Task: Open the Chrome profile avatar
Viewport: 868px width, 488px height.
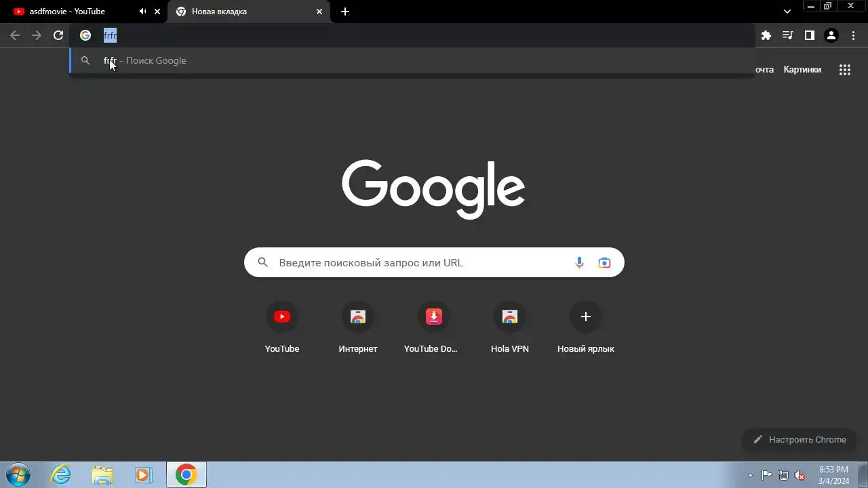Action: click(831, 35)
